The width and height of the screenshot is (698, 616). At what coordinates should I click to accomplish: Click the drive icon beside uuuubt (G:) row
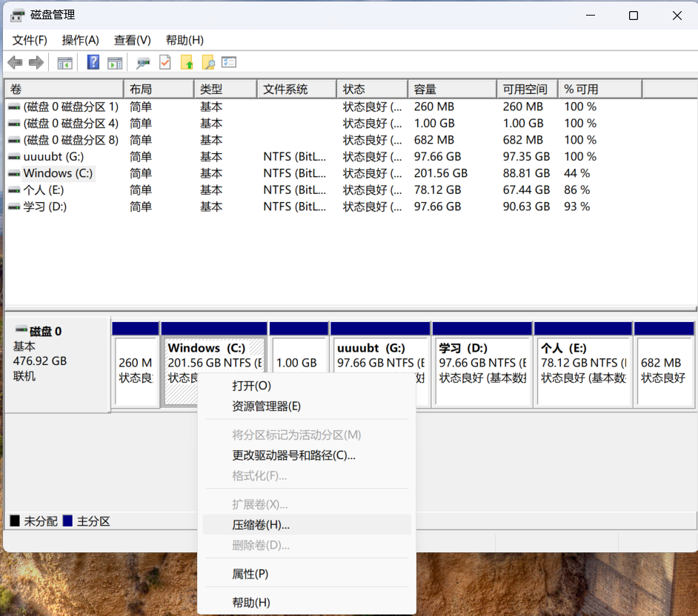(x=14, y=157)
